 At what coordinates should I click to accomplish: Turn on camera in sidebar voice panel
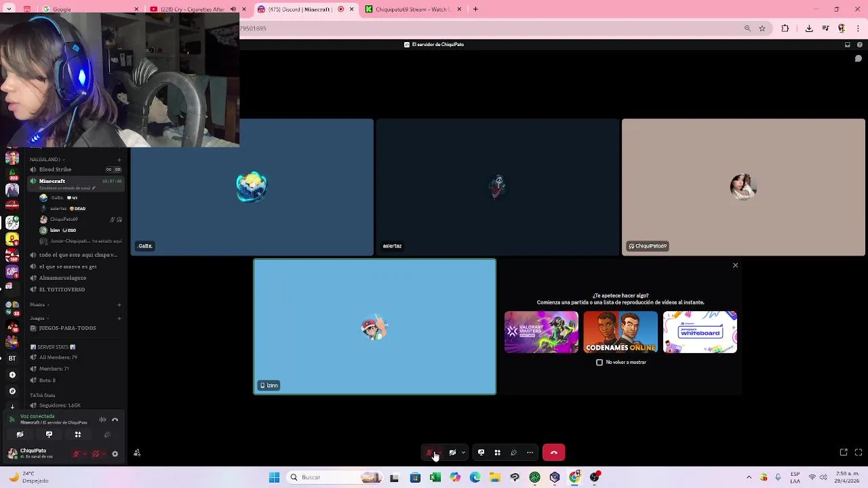click(x=20, y=434)
